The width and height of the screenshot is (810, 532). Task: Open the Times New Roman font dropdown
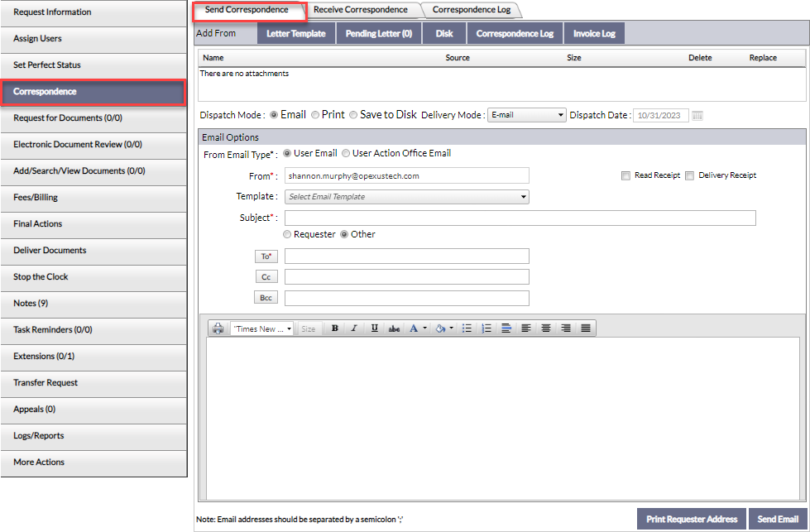click(263, 328)
